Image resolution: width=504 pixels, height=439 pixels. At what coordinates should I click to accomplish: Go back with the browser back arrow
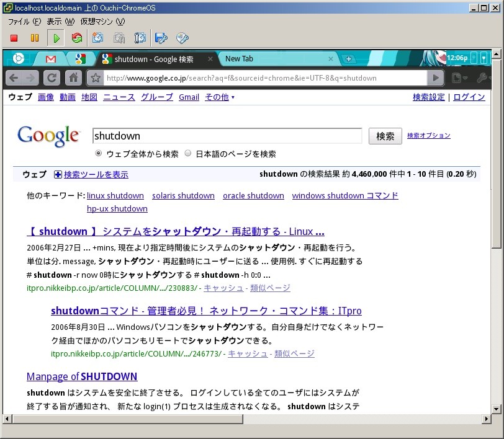coord(14,78)
